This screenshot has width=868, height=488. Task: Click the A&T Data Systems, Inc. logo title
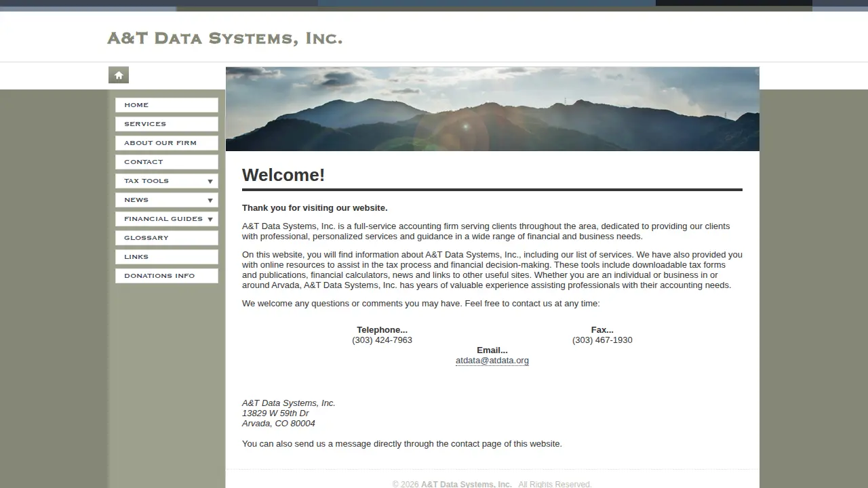pos(224,38)
